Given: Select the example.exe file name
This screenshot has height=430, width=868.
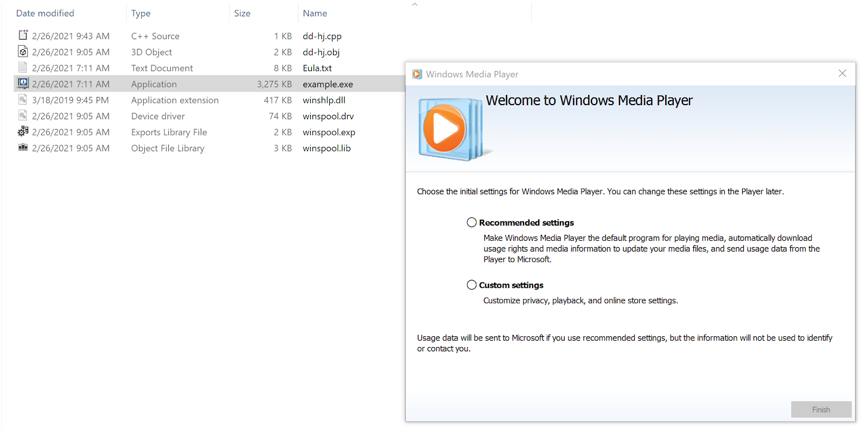Looking at the screenshot, I should [x=328, y=84].
